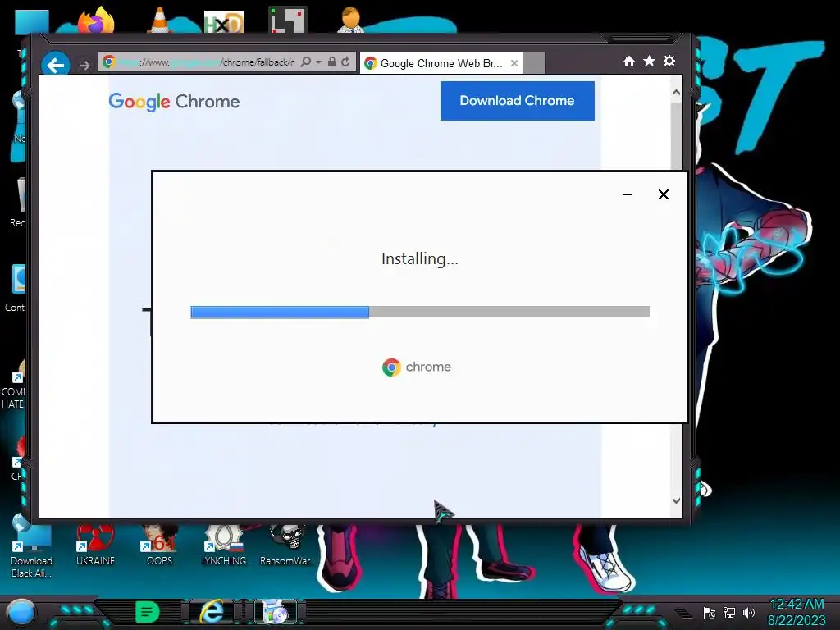Click the Action Center flag tray icon
Screen dimensions: 840x630
pos(710,612)
